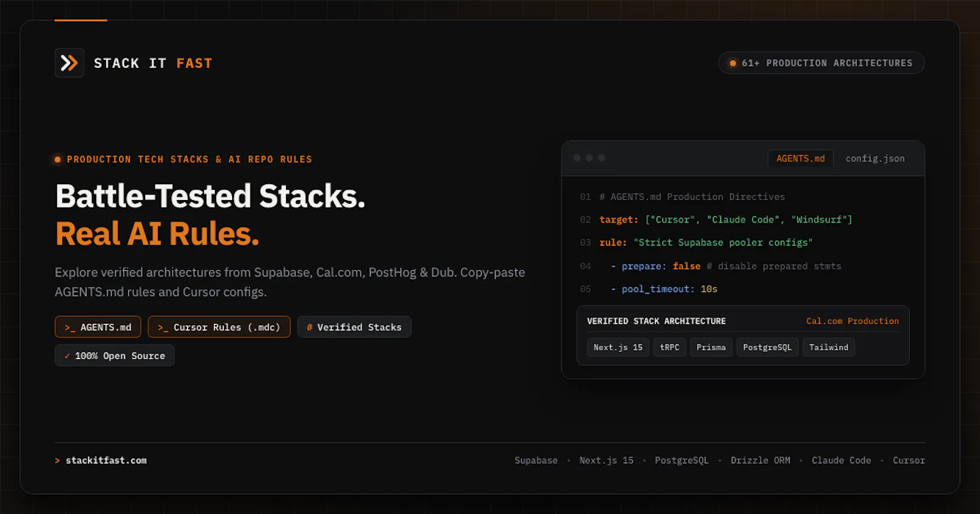Click the Verified Stacks tag

354,327
